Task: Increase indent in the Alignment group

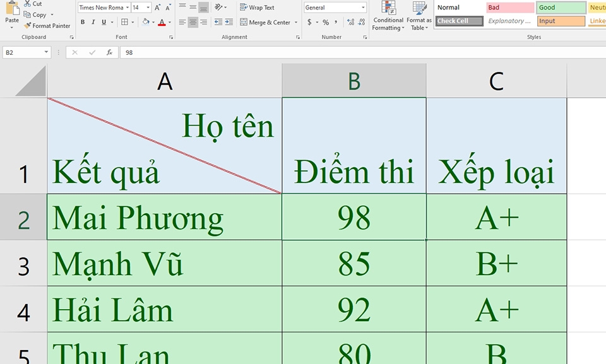Action: 229,22
